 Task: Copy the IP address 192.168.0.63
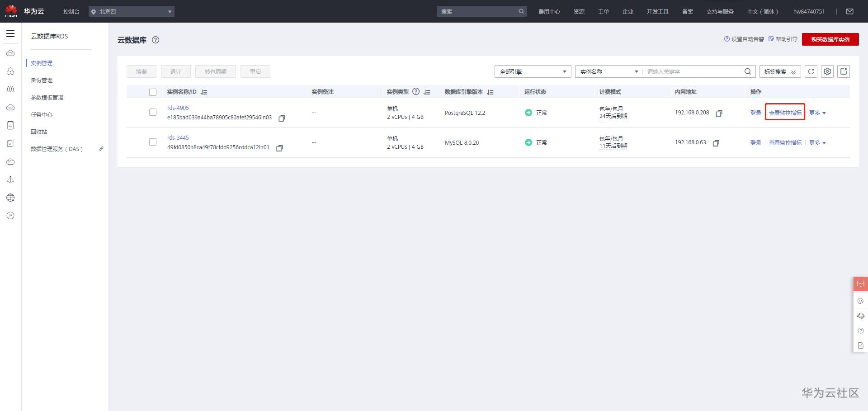pyautogui.click(x=716, y=143)
